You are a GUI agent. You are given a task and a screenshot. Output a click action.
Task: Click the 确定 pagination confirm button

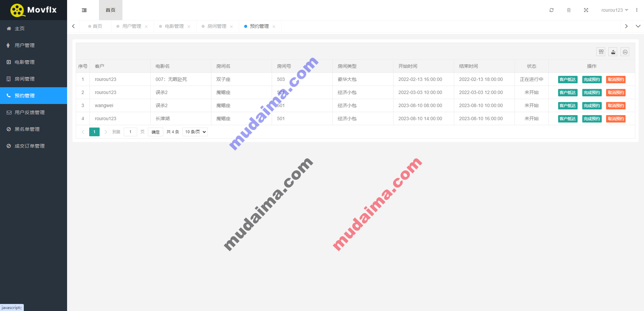click(156, 132)
